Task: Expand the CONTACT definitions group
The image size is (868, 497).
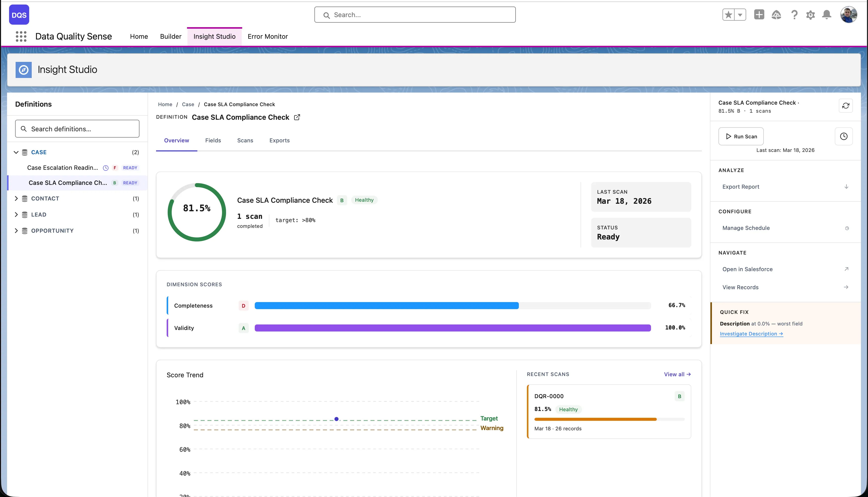Action: click(16, 198)
